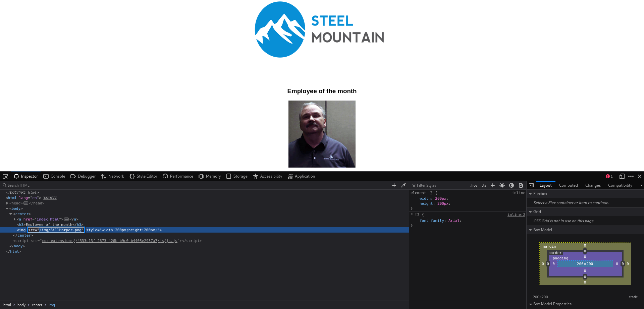Simulate dark color scheme for page
This screenshot has width=644, height=309.
point(512,185)
